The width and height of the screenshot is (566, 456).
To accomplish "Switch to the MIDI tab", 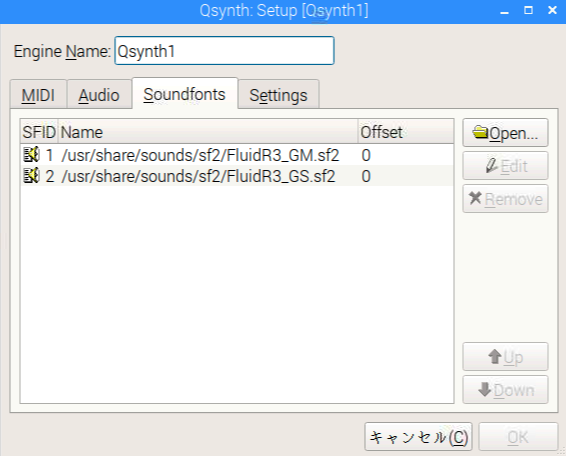I will click(x=38, y=95).
